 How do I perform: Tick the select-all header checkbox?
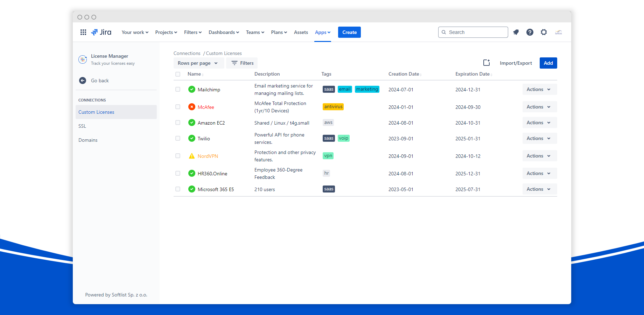pyautogui.click(x=178, y=74)
